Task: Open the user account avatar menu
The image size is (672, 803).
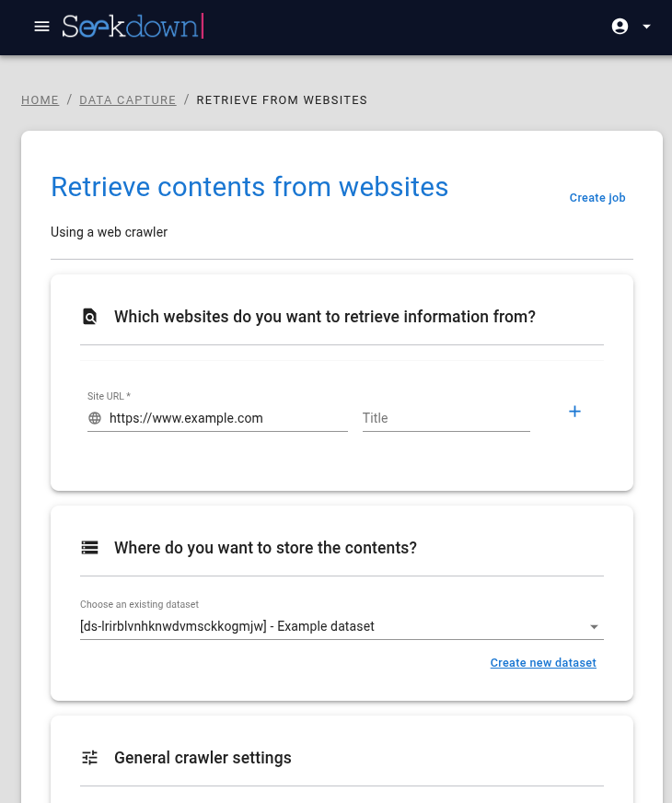Action: coord(620,26)
